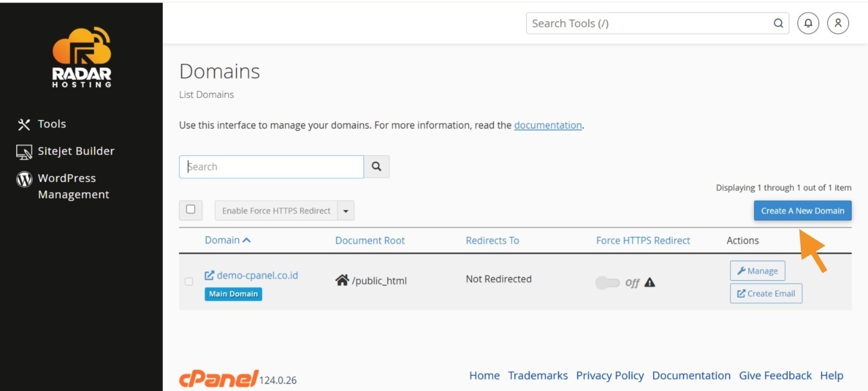Click the version 124.0.26 text
Image resolution: width=868 pixels, height=391 pixels.
click(278, 380)
